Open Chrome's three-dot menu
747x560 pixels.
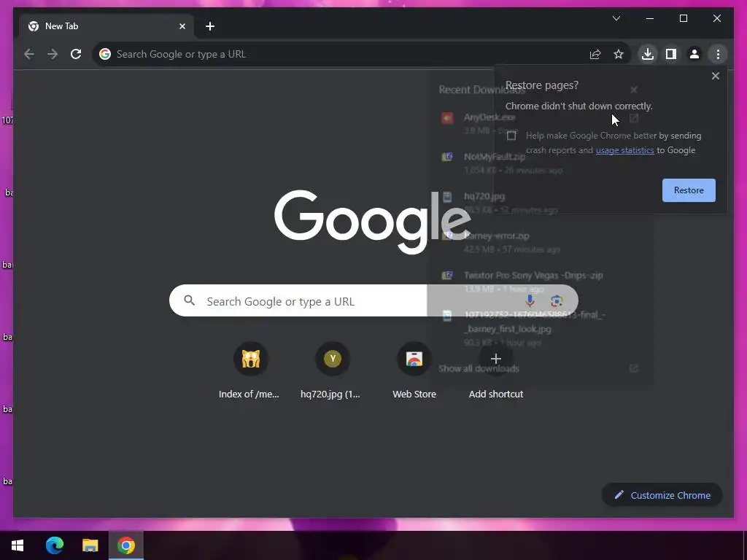[718, 54]
